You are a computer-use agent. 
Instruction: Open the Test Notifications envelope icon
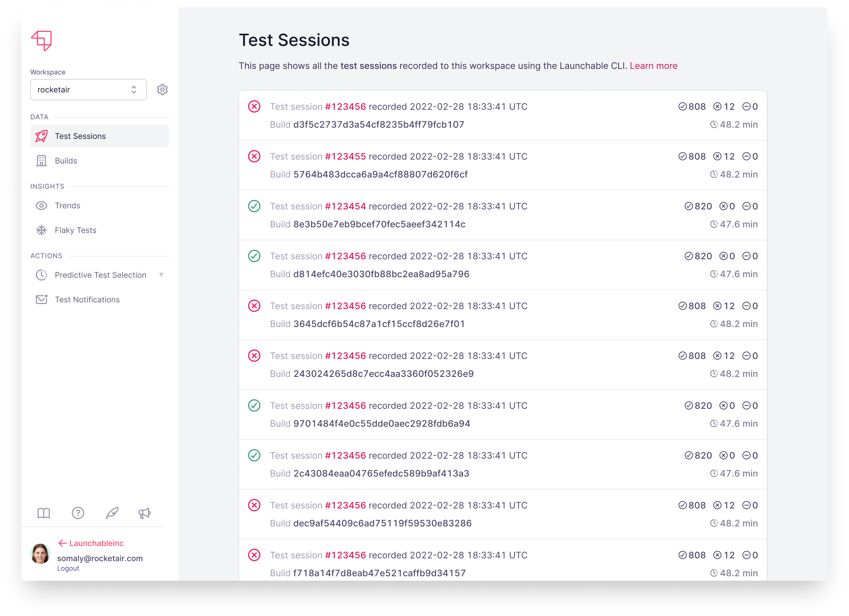pos(41,299)
